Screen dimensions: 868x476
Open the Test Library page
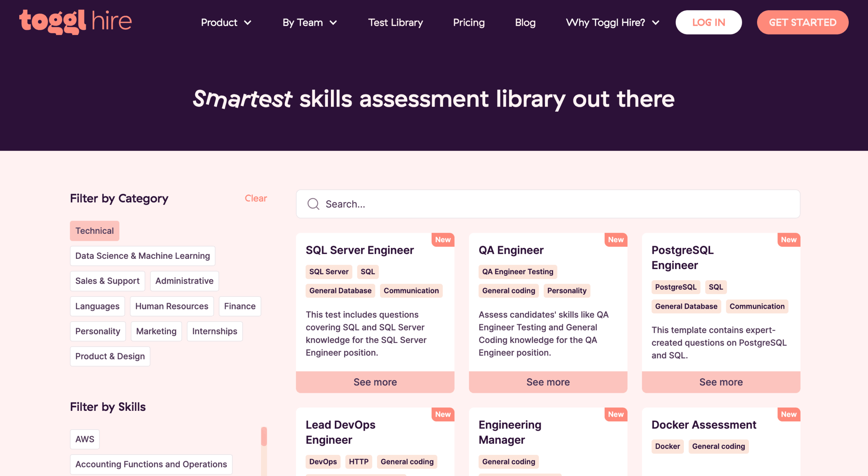(395, 22)
